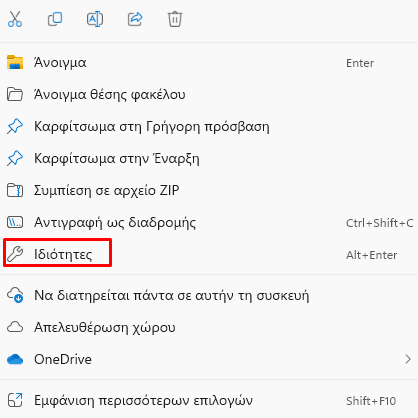Image resolution: width=418 pixels, height=418 pixels.
Task: Click the Cut scissors icon
Action: (x=15, y=19)
